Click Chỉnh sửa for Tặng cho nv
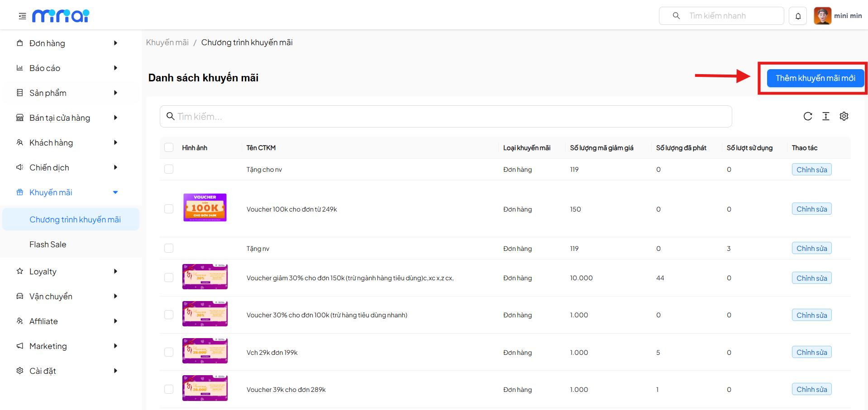 (811, 170)
